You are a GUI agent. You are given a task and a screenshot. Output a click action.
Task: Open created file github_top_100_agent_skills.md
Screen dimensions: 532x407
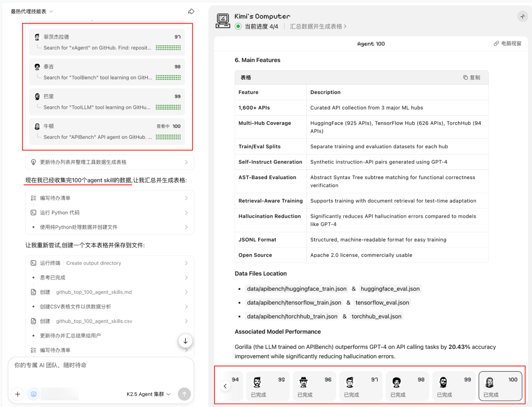point(109,292)
